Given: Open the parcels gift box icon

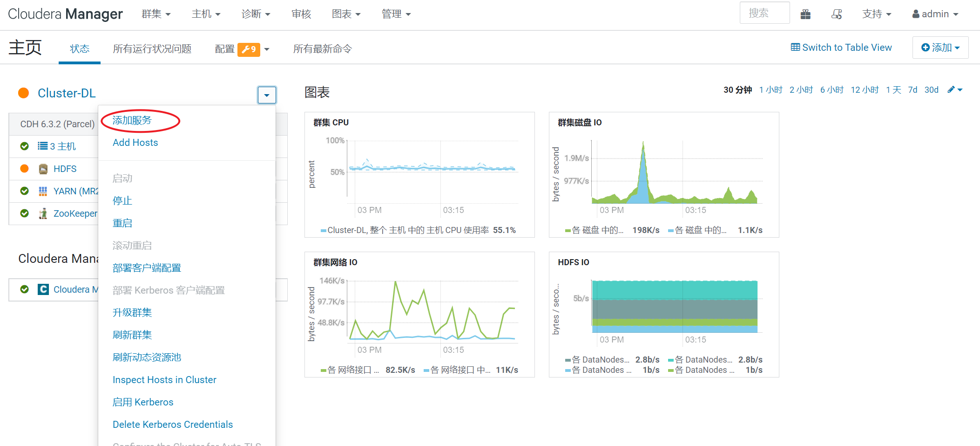Looking at the screenshot, I should [x=805, y=14].
